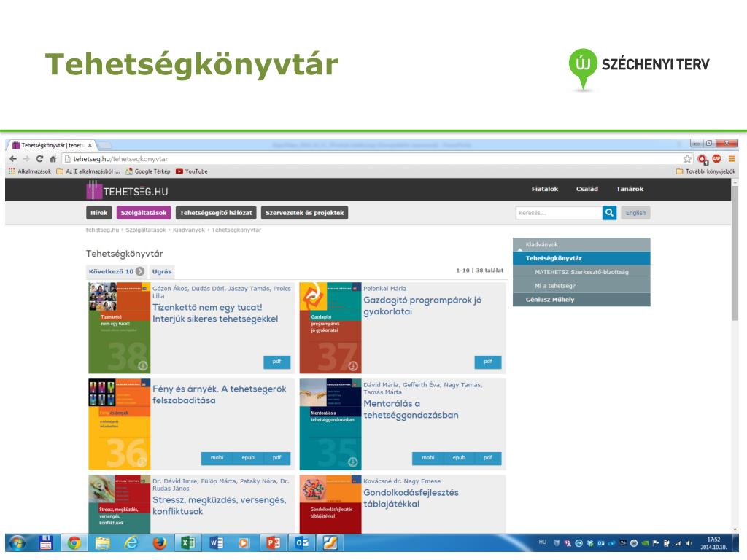
Task: Click the volume speaker tray icon
Action: (x=689, y=543)
